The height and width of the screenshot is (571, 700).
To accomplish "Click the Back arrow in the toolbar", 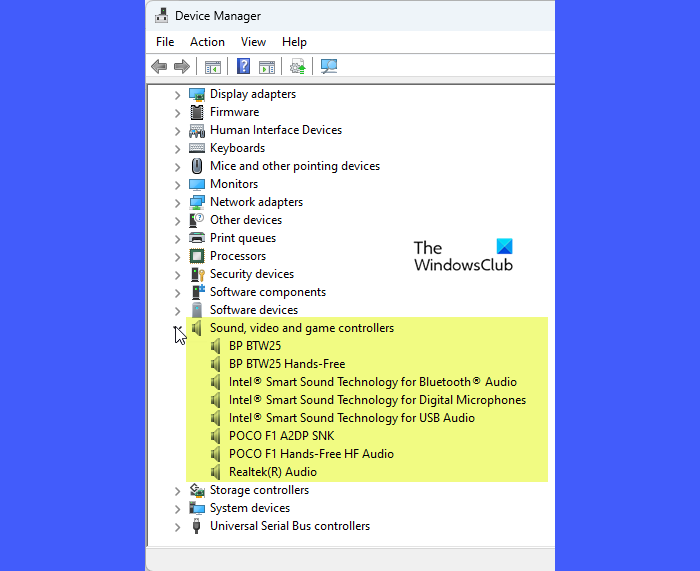I will [159, 67].
